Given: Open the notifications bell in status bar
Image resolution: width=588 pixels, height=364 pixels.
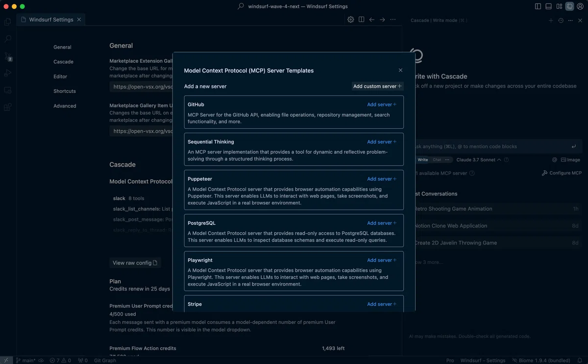Looking at the screenshot, I should pos(580,361).
